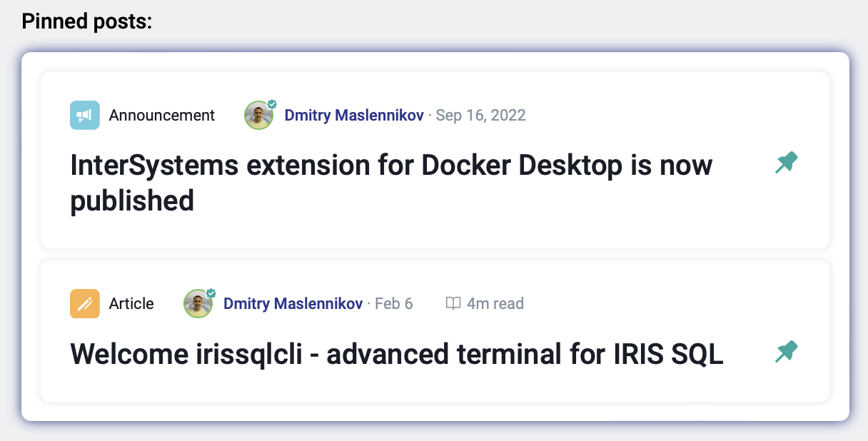Click the Article post type label
The width and height of the screenshot is (868, 441).
click(131, 303)
